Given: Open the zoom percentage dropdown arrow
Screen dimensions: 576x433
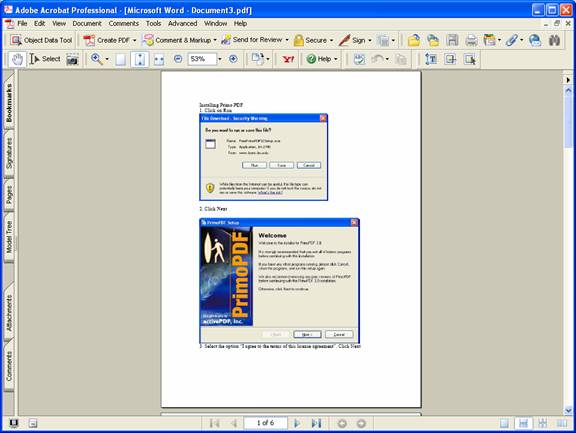Looking at the screenshot, I should [220, 59].
